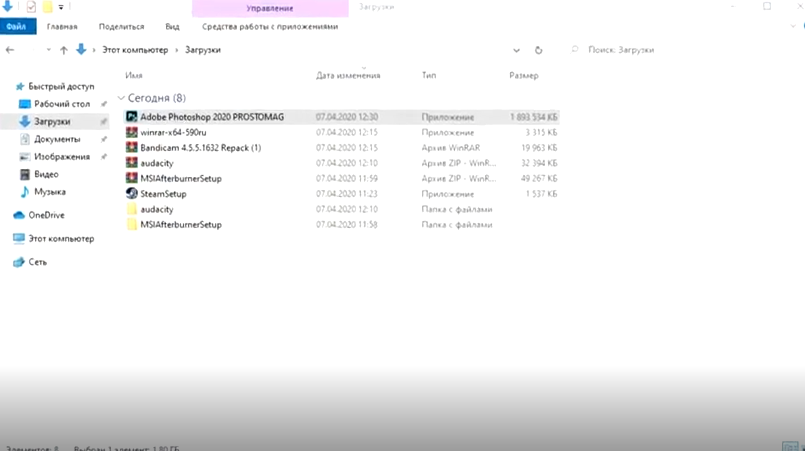
Task: Switch to the Вид ribbon tab
Action: click(172, 27)
